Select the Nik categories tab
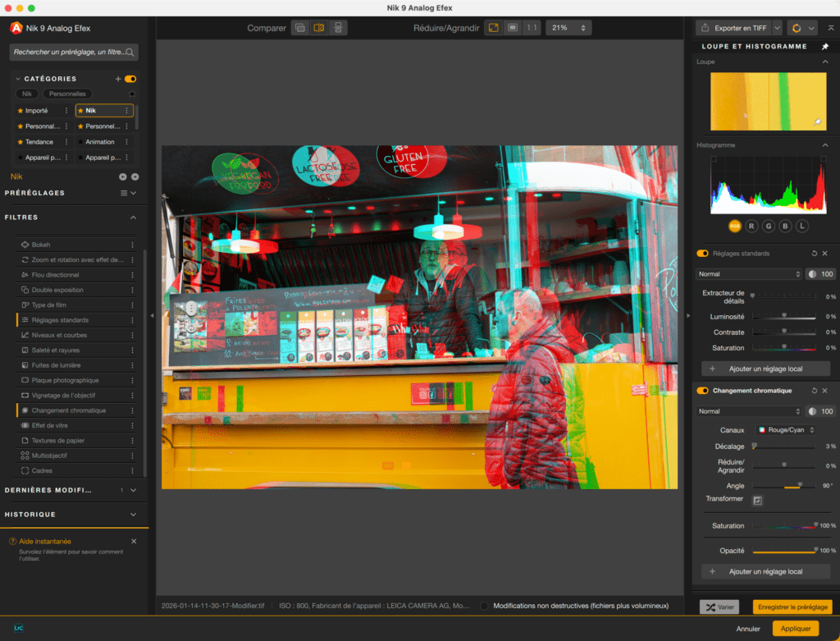Screen dimensions: 840x641 (25, 94)
